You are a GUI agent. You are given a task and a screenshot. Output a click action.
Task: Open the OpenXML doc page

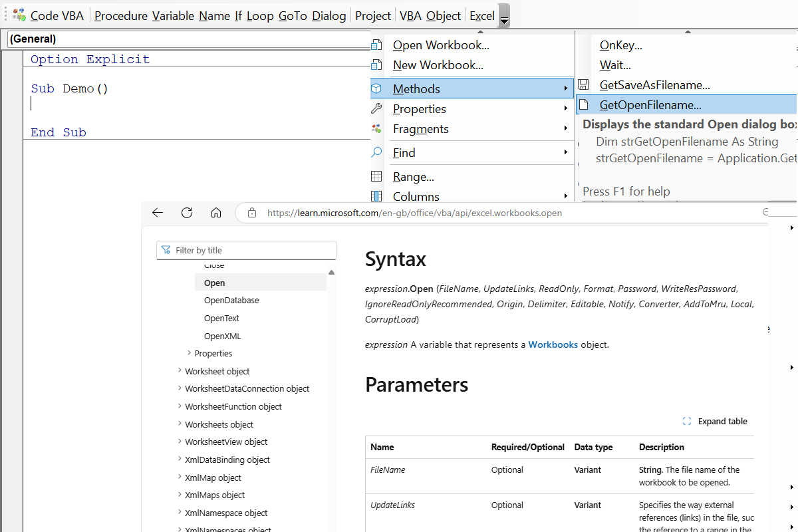(x=223, y=336)
